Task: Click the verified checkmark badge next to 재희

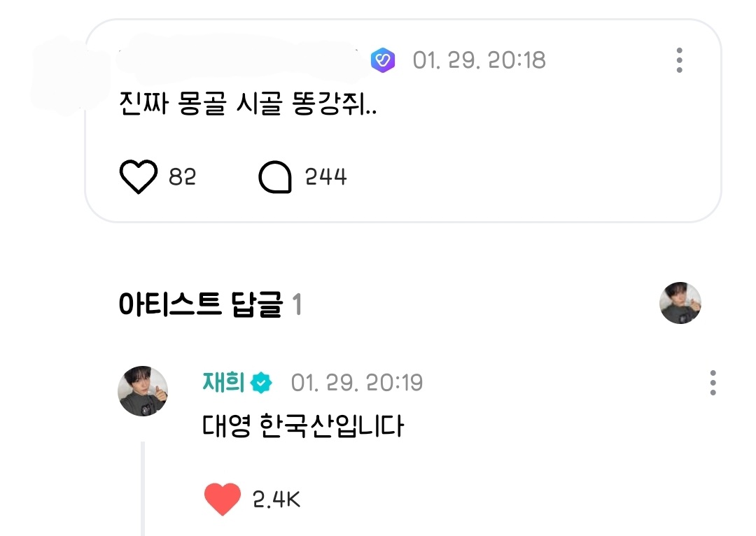Action: pyautogui.click(x=261, y=383)
